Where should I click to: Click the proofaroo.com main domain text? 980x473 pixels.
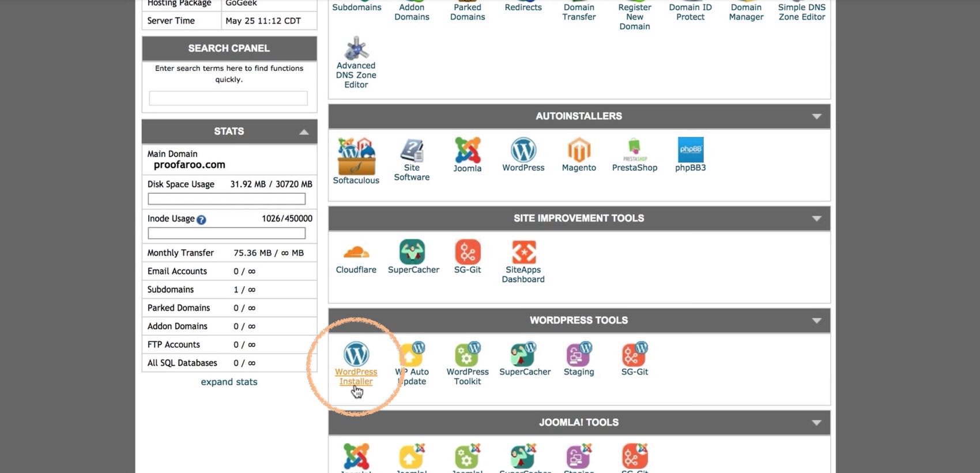(189, 165)
